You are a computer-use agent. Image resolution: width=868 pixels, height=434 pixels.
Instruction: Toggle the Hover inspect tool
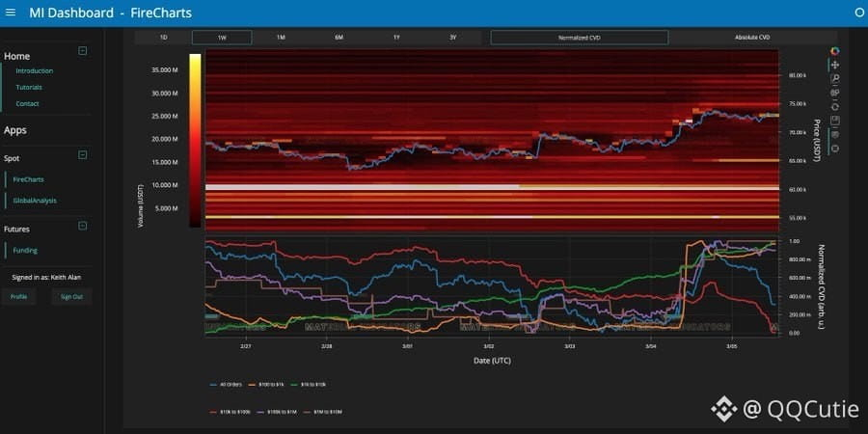(835, 134)
